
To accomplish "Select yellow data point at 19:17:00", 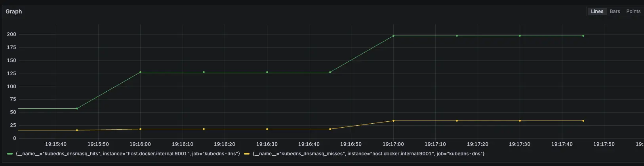I will click(393, 121).
